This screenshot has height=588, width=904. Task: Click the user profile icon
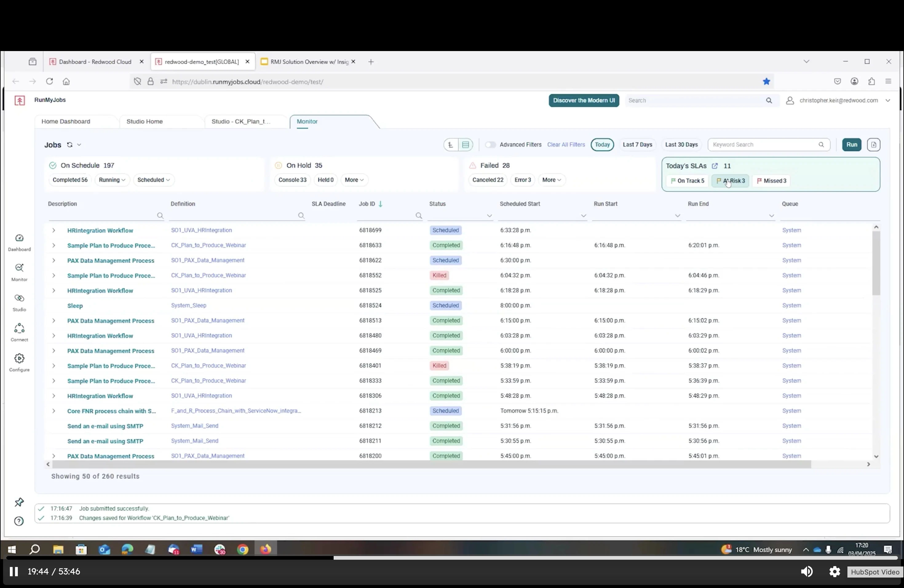pyautogui.click(x=790, y=101)
